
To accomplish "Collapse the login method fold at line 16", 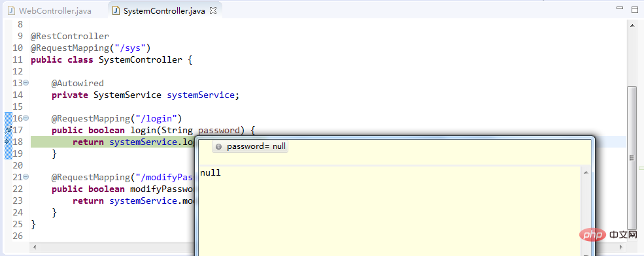I will click(26, 118).
